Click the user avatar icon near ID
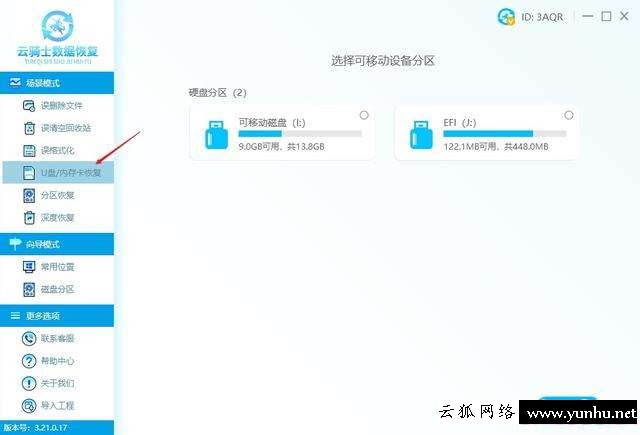Viewport: 640px width, 435px height. tap(507, 17)
